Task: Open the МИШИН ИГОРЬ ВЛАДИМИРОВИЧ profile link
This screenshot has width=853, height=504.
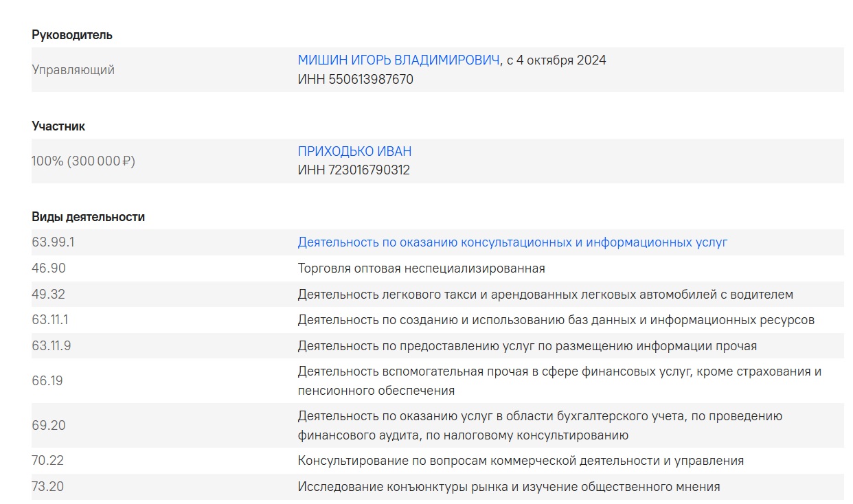Action: 398,60
